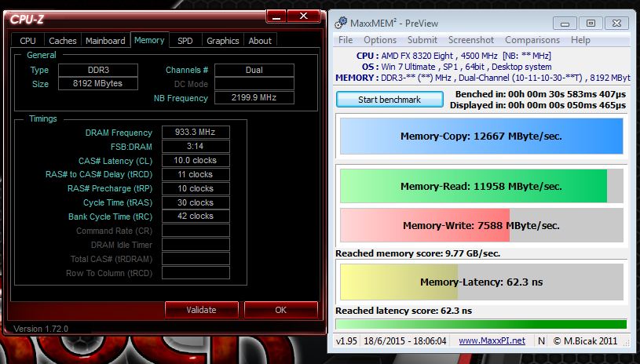Viewport: 640px width, 364px height.
Task: Open the File menu in MaxxMEM
Action: 346,40
